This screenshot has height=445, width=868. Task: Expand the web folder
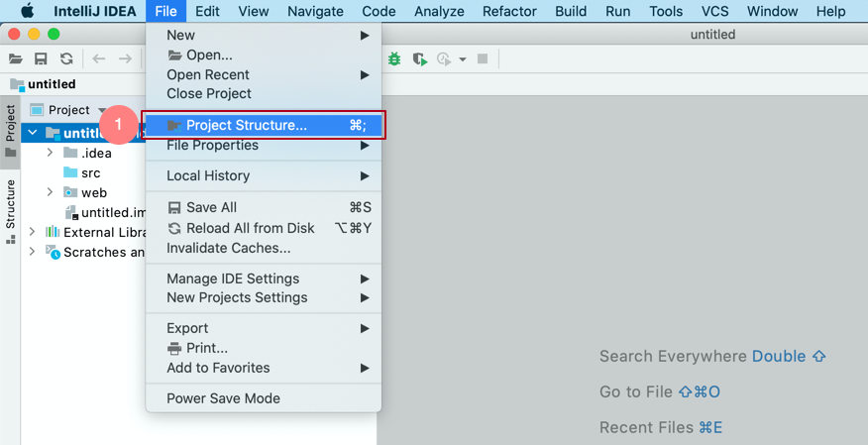pos(50,192)
